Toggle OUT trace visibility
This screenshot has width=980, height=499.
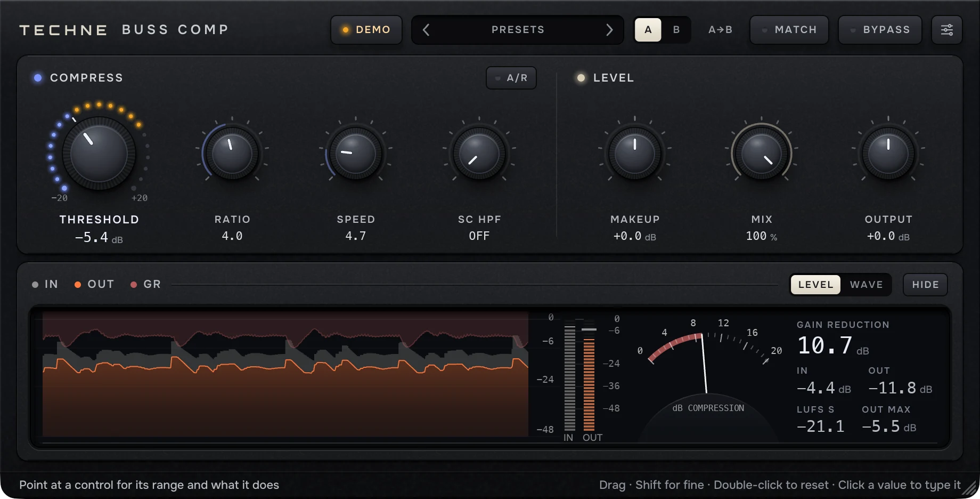tap(94, 284)
